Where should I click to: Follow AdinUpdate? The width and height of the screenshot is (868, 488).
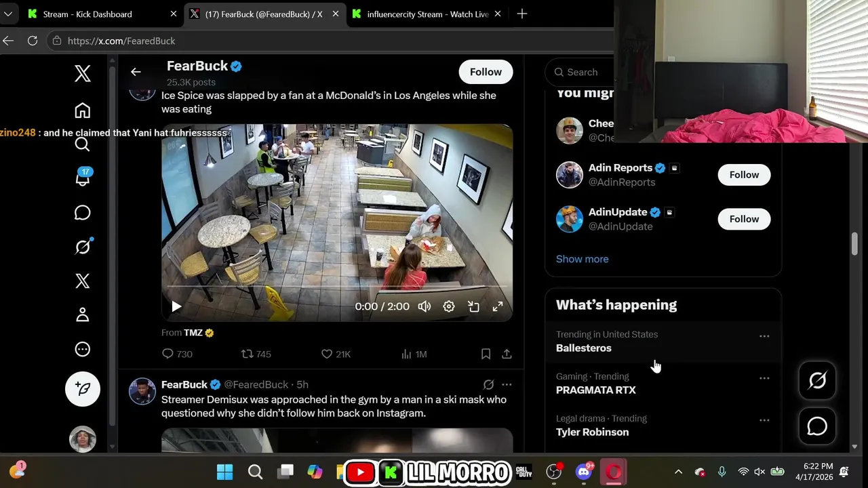[744, 219]
